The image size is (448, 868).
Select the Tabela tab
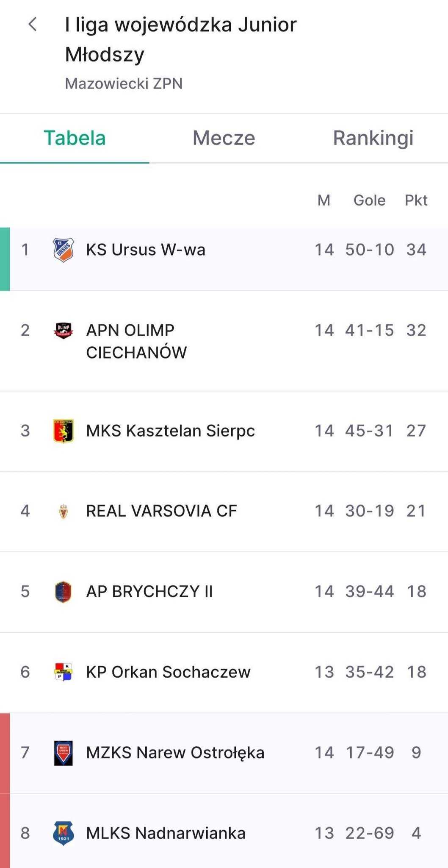tap(75, 138)
